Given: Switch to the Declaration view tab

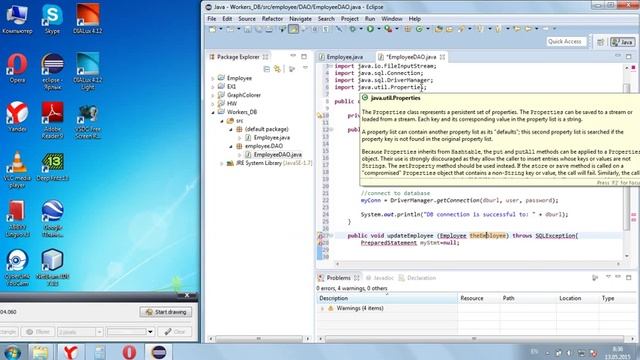Looking at the screenshot, I should click(417, 278).
